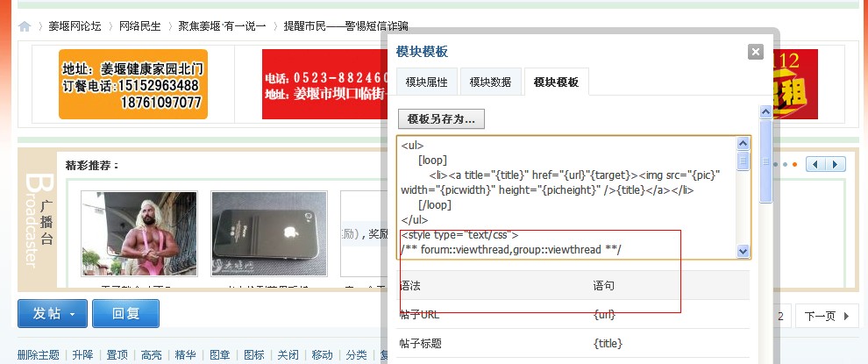
Task: Click the 删除主题 moderation link
Action: [39, 355]
